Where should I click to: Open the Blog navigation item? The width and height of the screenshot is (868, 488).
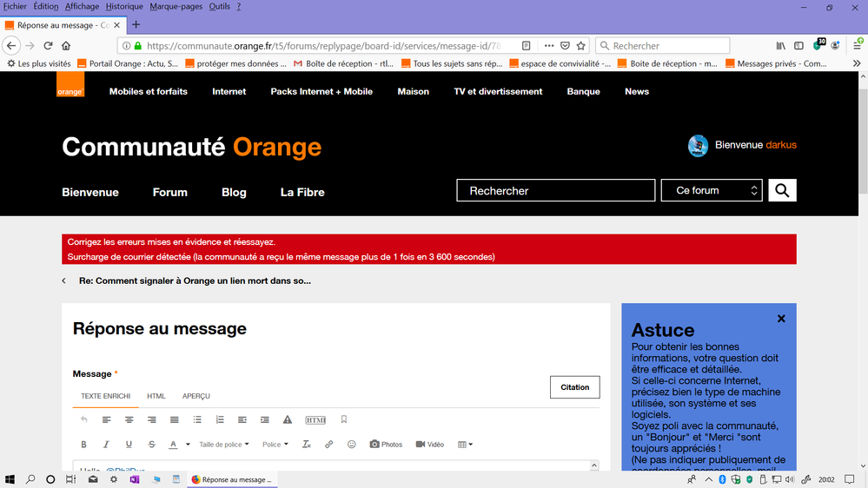click(x=234, y=193)
